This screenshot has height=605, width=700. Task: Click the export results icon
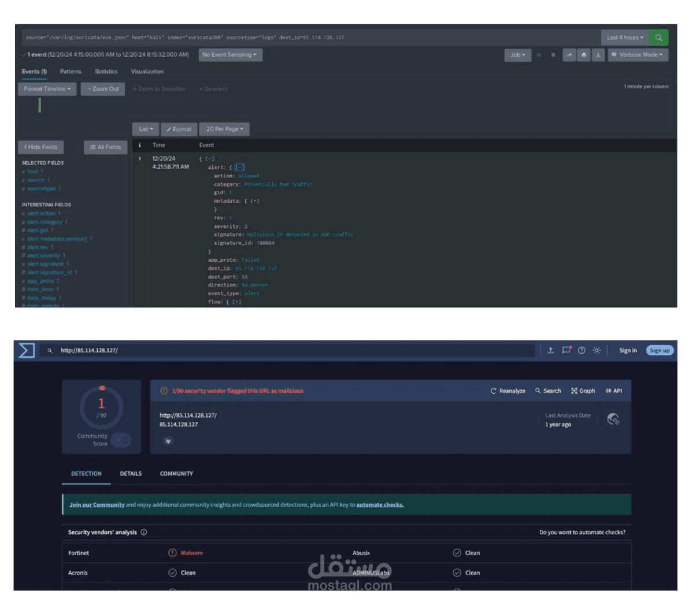click(x=598, y=55)
